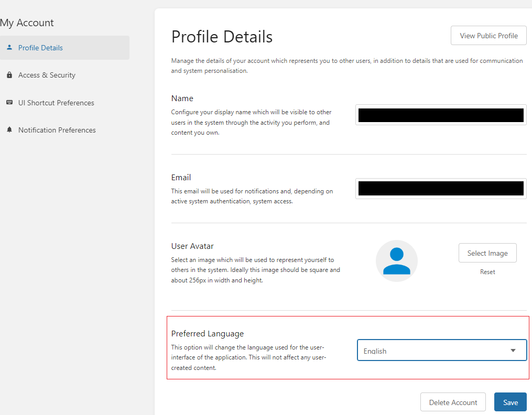Click the bell icon for Notification Preferences

click(9, 130)
